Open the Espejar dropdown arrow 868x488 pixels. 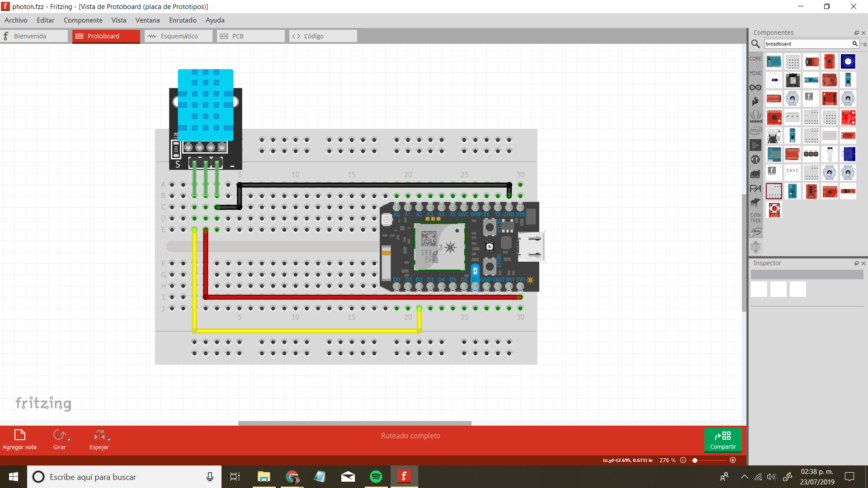click(109, 440)
